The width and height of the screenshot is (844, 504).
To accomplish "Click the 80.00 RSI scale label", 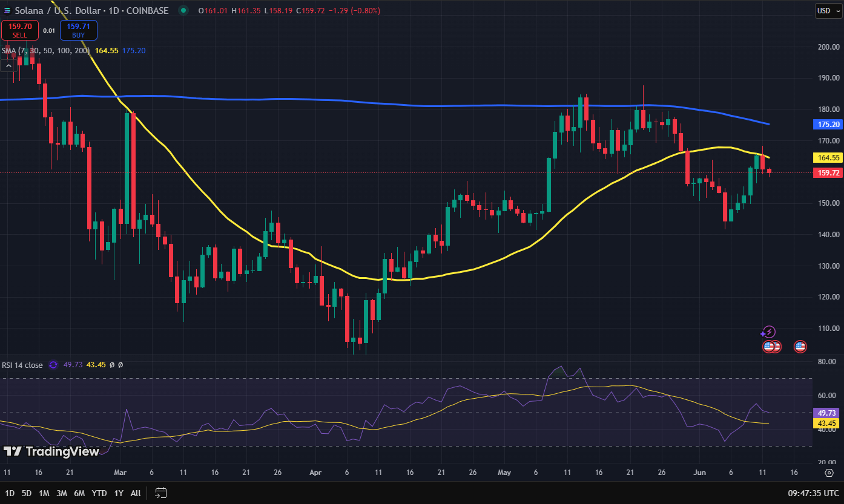I will tap(826, 362).
